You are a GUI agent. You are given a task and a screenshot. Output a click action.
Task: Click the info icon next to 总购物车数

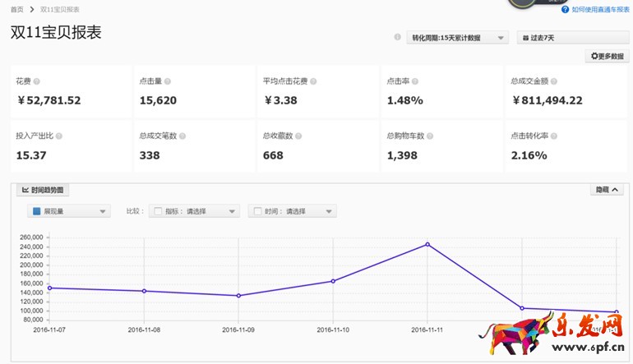click(x=429, y=136)
